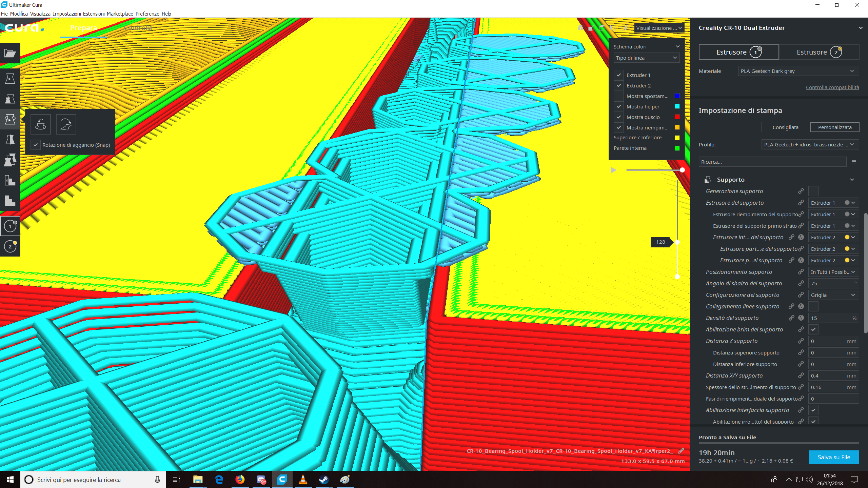Screen dimensions: 868x488
Task: Select the Mirror tool in left toolbar
Action: pyautogui.click(x=10, y=140)
